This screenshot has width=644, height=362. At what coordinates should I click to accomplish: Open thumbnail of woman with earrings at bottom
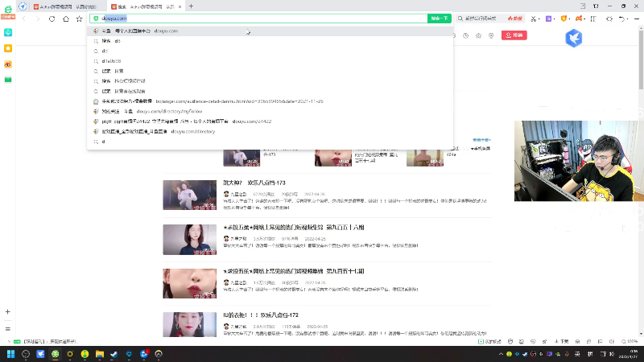pyautogui.click(x=189, y=325)
